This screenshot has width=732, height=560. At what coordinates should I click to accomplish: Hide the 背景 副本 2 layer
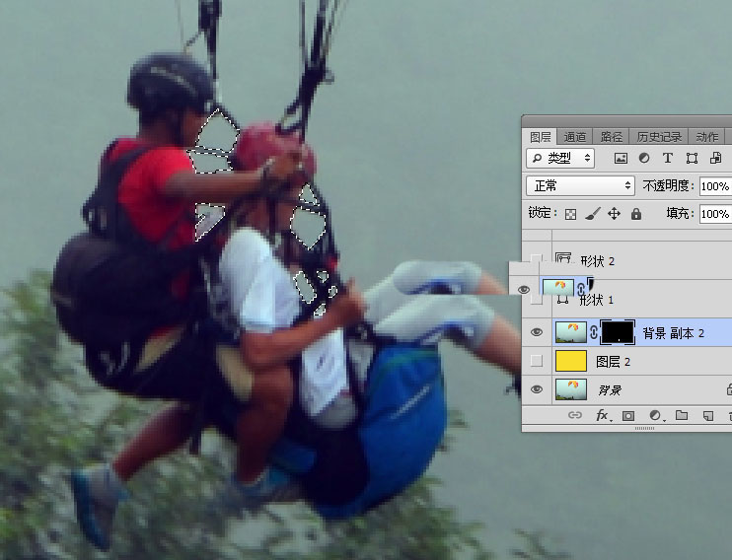point(537,332)
